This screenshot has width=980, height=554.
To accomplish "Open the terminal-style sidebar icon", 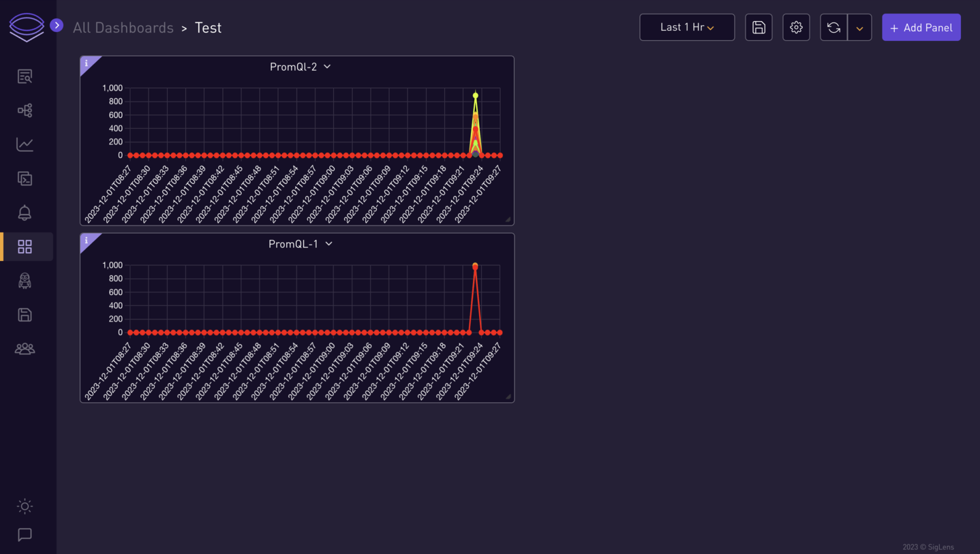I will (x=25, y=179).
